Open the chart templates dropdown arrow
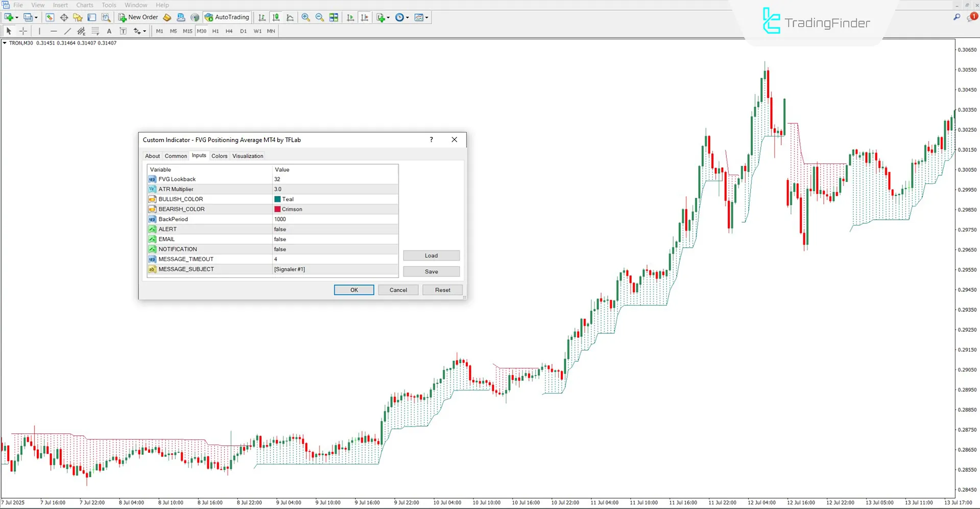 pos(427,17)
